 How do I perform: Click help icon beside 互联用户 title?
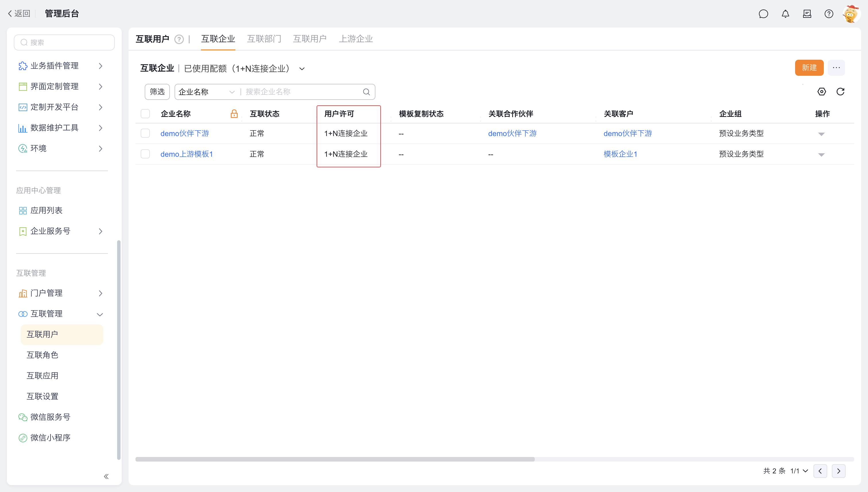pyautogui.click(x=179, y=40)
